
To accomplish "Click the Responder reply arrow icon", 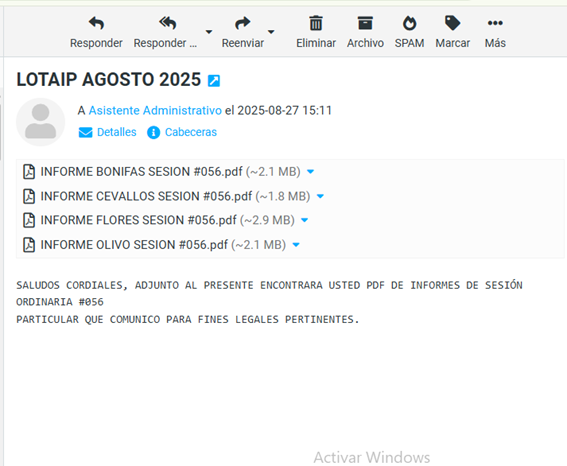I will click(x=96, y=23).
